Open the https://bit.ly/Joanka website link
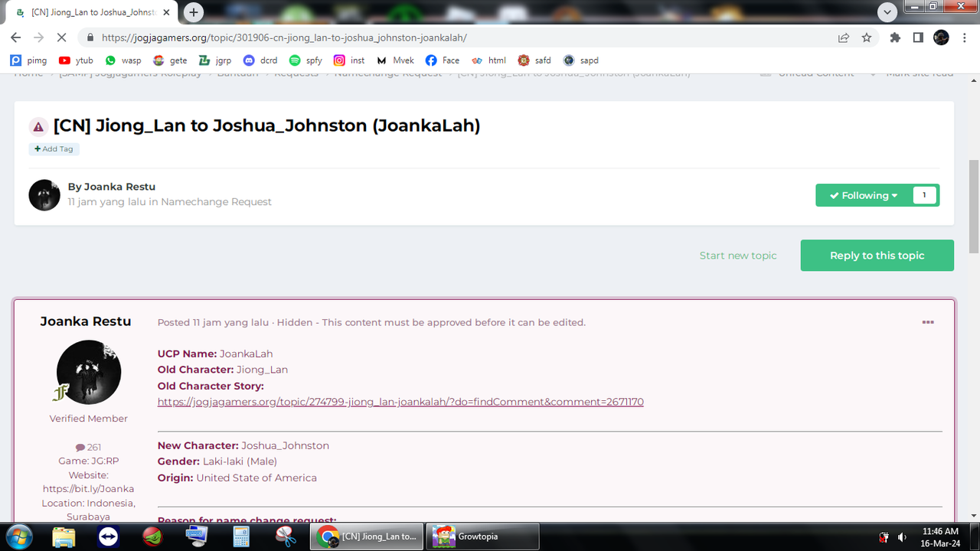 click(88, 489)
